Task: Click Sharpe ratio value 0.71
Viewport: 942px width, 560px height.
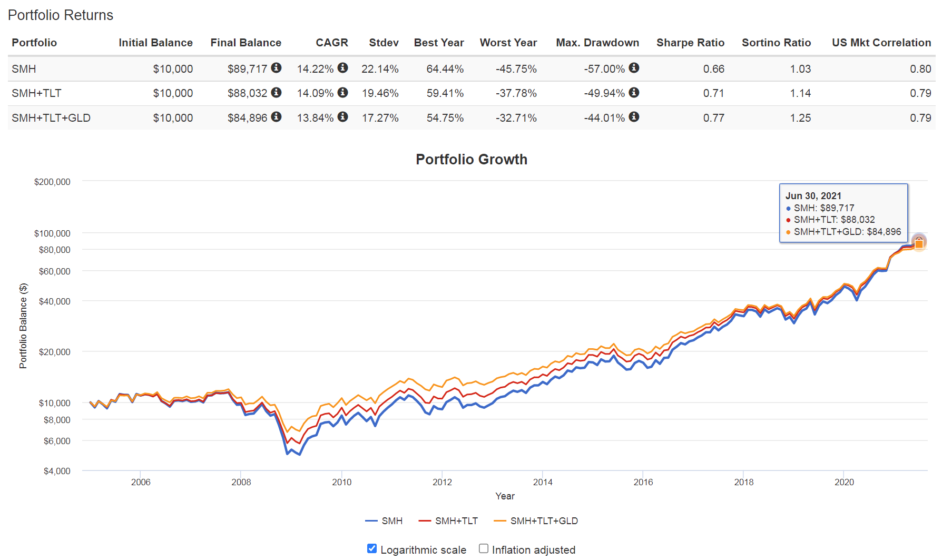Action: point(714,93)
